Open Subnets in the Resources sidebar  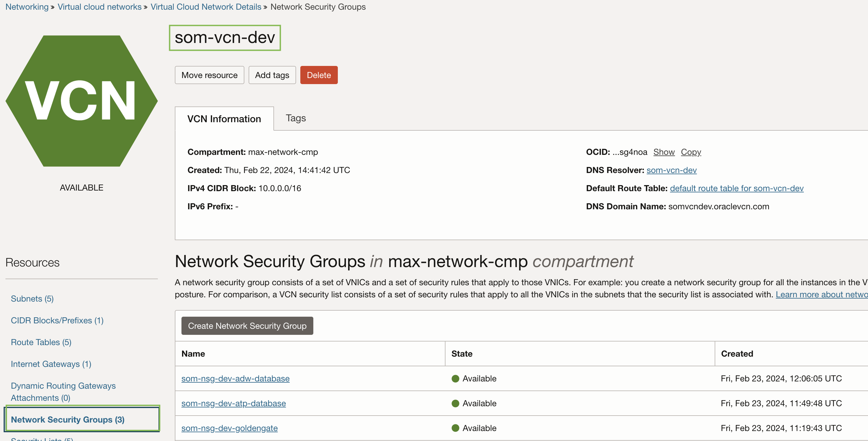coord(32,299)
